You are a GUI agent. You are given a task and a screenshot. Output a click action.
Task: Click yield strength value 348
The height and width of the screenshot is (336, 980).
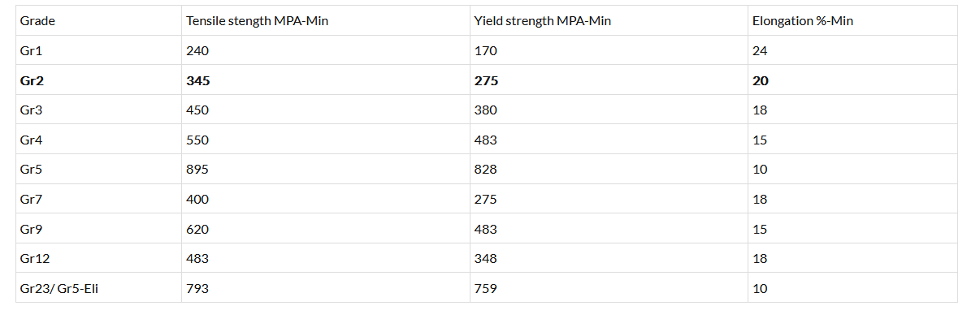pos(485,258)
